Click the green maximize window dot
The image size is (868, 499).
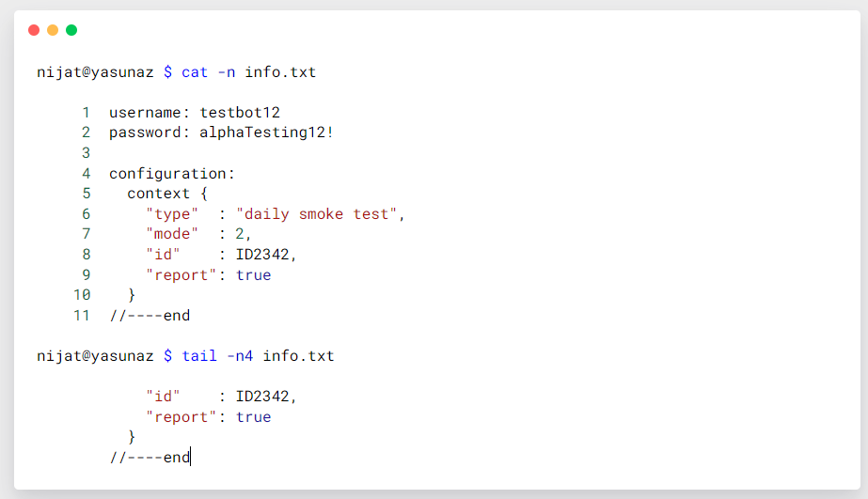pyautogui.click(x=71, y=30)
